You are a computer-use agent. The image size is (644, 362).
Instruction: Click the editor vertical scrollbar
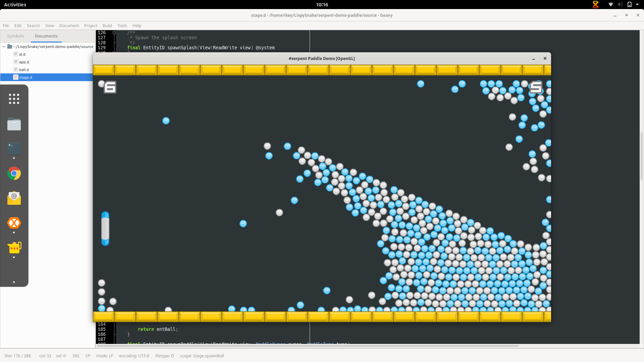642,156
